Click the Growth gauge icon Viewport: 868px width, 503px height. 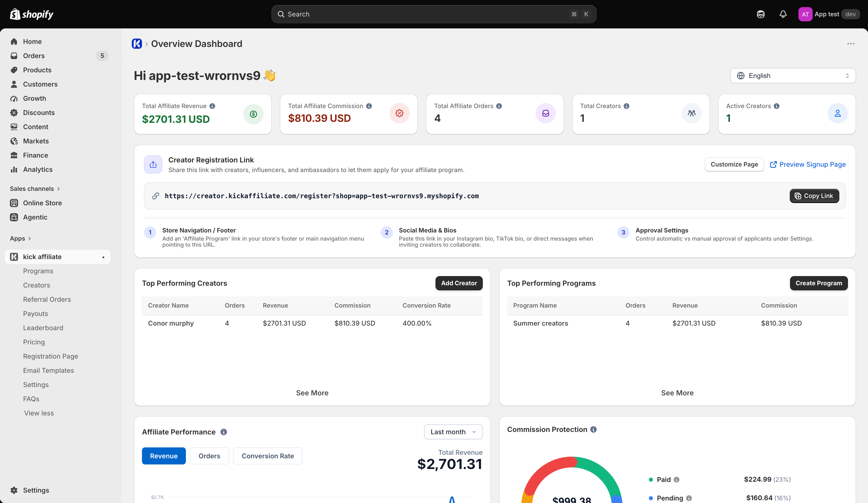(x=14, y=98)
